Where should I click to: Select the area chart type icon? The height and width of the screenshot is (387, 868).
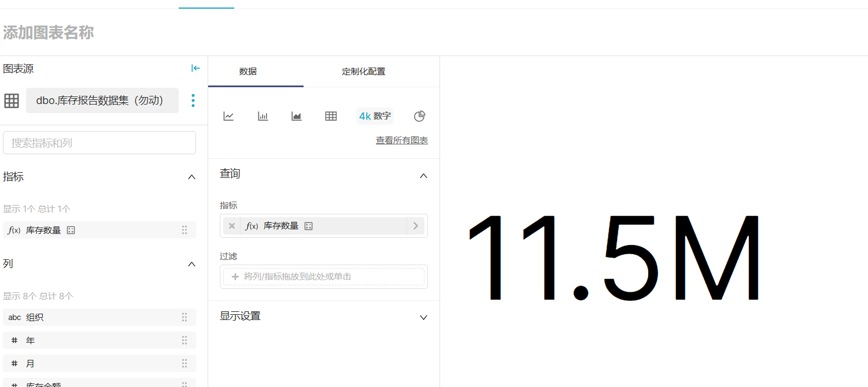click(x=297, y=116)
